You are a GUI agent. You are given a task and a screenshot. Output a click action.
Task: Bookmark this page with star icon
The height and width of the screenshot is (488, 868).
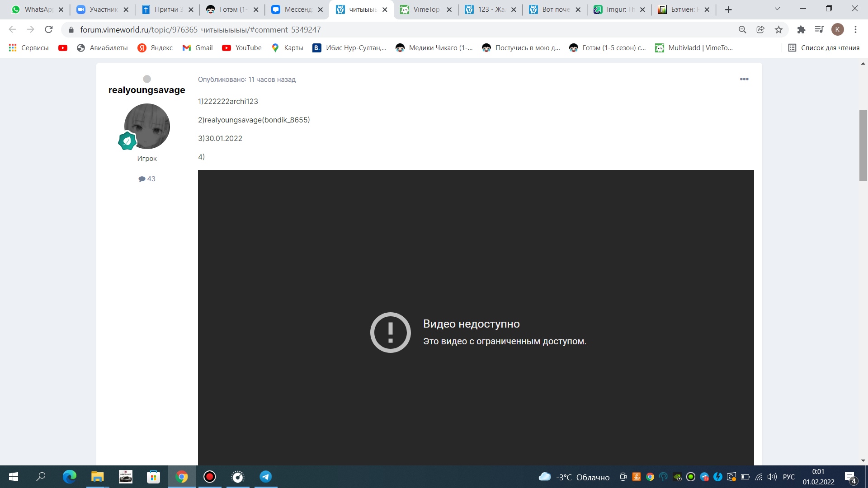coord(778,29)
